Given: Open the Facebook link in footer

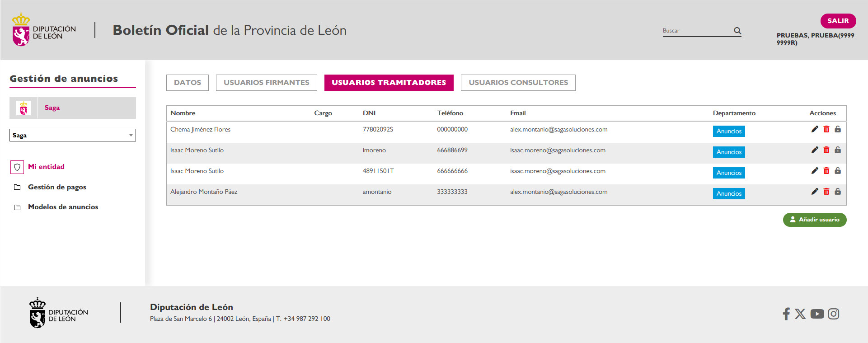Looking at the screenshot, I should coord(786,314).
